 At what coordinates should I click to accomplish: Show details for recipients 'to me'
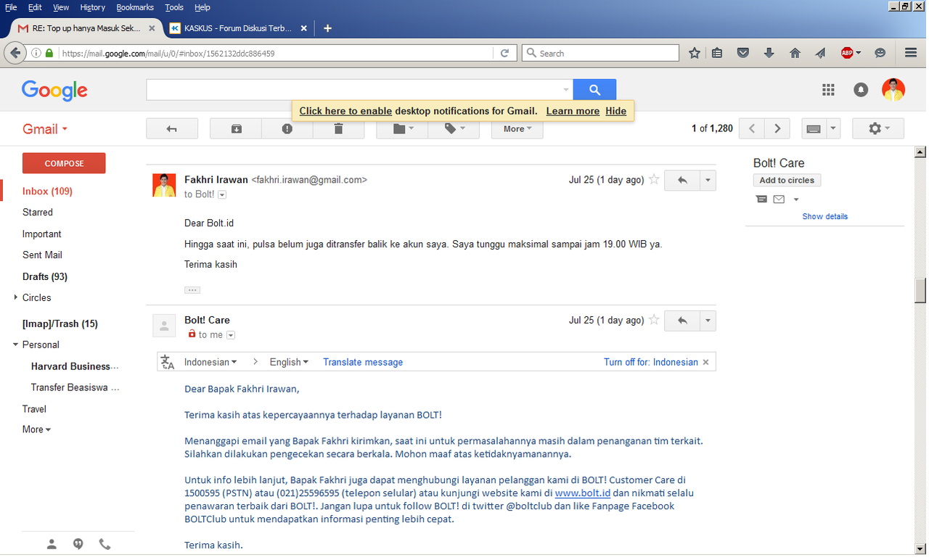tap(231, 335)
